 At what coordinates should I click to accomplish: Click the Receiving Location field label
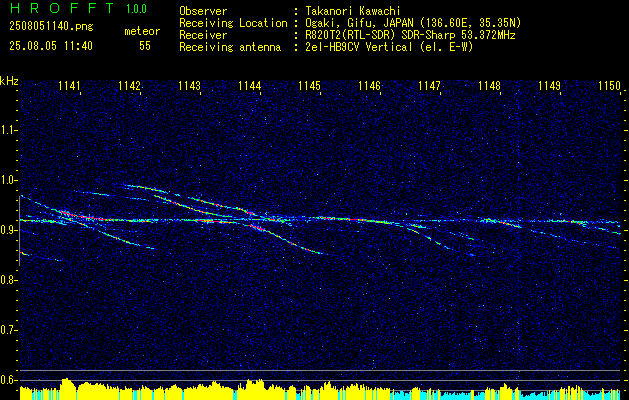(x=233, y=23)
